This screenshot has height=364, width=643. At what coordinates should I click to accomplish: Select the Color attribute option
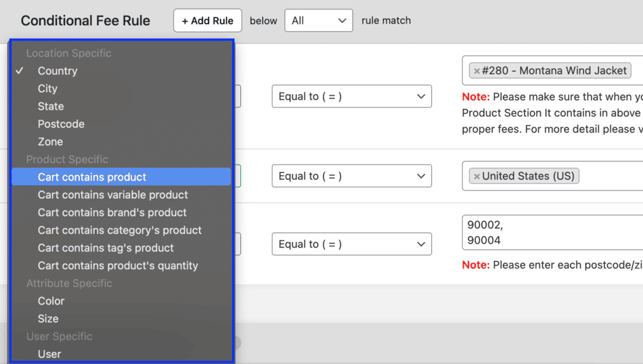click(121, 301)
